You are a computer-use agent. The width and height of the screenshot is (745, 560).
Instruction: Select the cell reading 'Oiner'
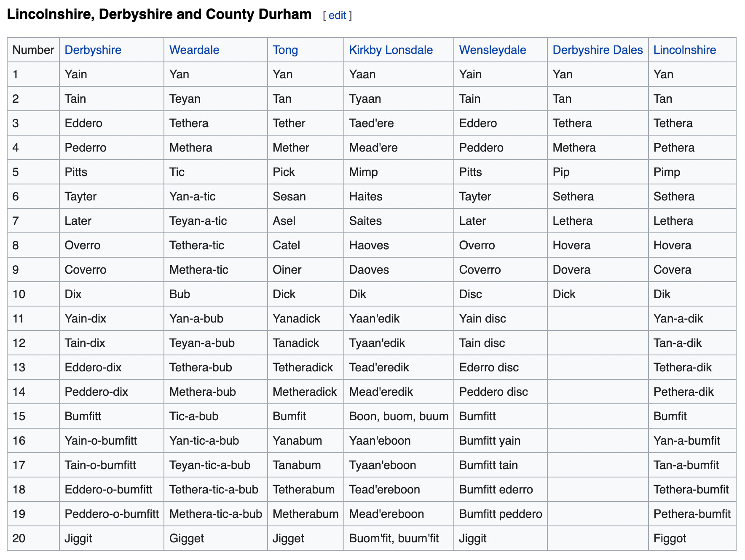tap(306, 270)
